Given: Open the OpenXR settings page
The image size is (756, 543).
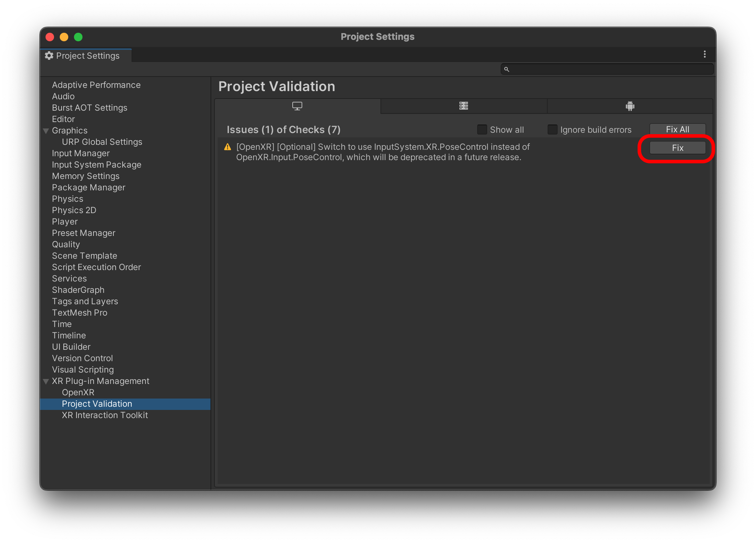Looking at the screenshot, I should pyautogui.click(x=78, y=392).
